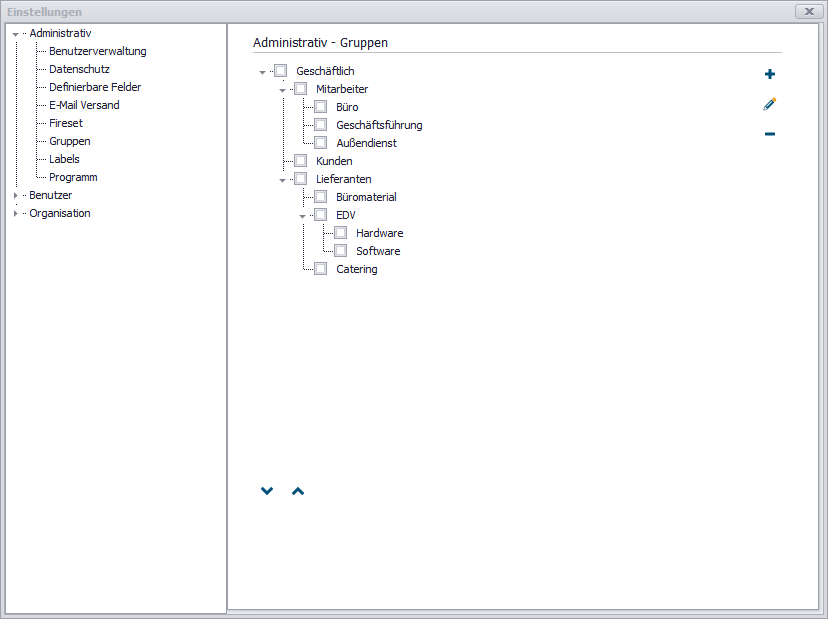The image size is (828, 619).
Task: Expand the Organisation node arrow
Action: pyautogui.click(x=15, y=214)
